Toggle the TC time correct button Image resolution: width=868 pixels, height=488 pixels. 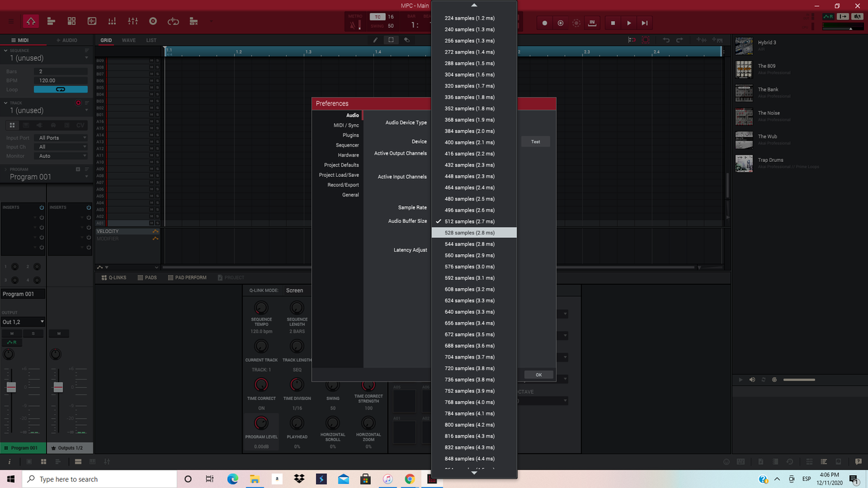click(x=376, y=17)
